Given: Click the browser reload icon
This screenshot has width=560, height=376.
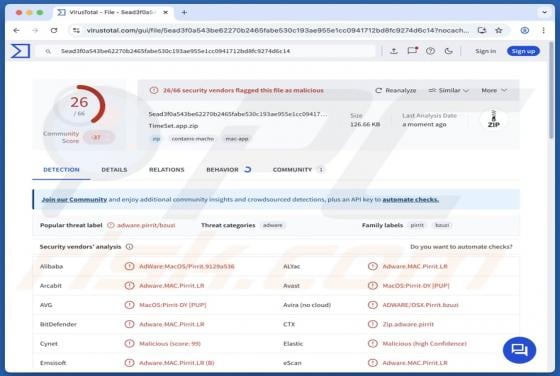Looking at the screenshot, I should tap(54, 31).
